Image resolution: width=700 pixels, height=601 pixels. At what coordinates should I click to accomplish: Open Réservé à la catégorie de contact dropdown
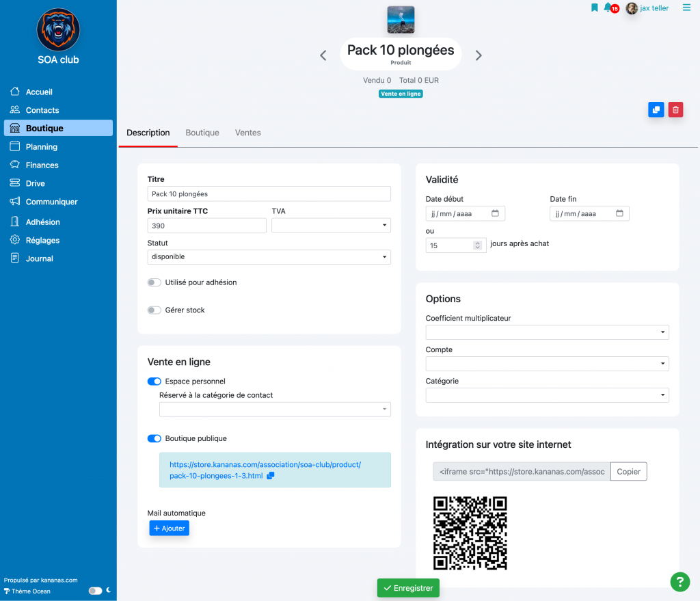pos(275,410)
